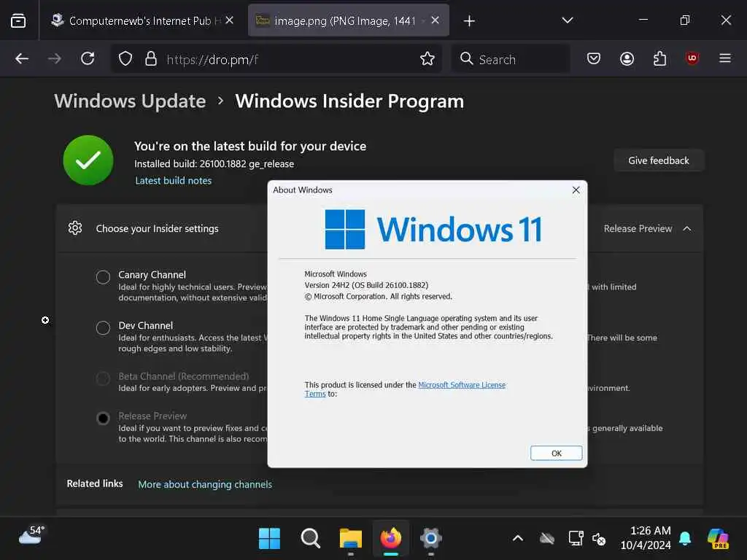The width and height of the screenshot is (747, 560).
Task: Go back using the browser back arrow
Action: pos(22,58)
